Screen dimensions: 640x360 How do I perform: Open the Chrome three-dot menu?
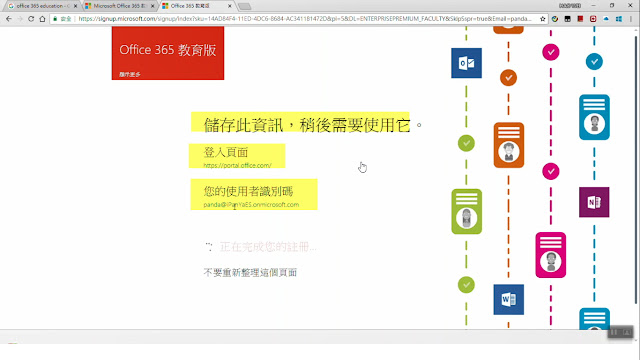click(x=631, y=19)
